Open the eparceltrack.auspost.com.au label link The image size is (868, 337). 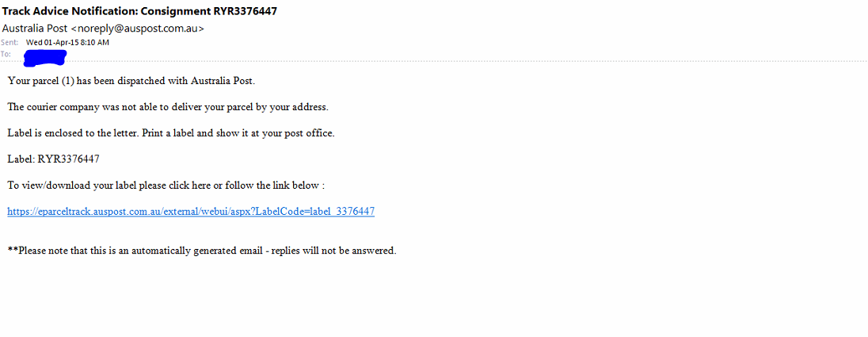[x=191, y=211]
